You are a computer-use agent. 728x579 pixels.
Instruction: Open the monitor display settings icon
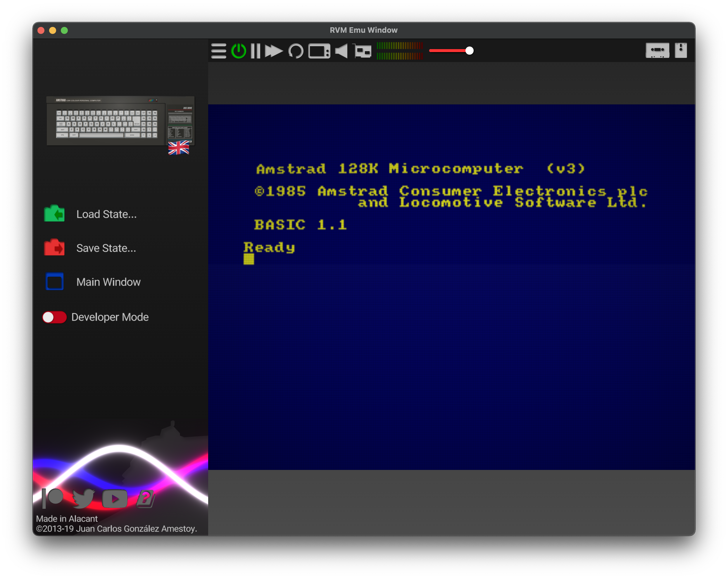pyautogui.click(x=319, y=51)
